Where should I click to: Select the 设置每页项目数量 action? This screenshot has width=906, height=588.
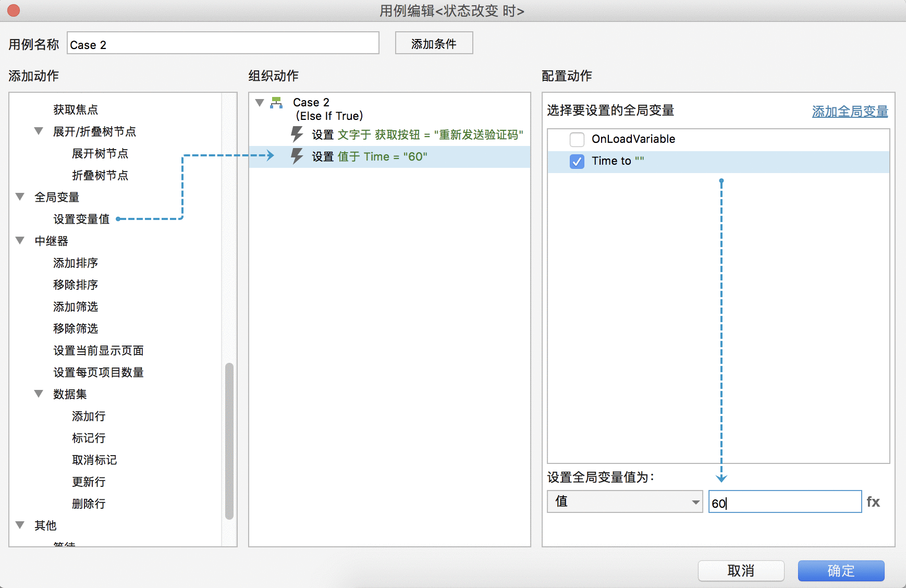pyautogui.click(x=99, y=372)
